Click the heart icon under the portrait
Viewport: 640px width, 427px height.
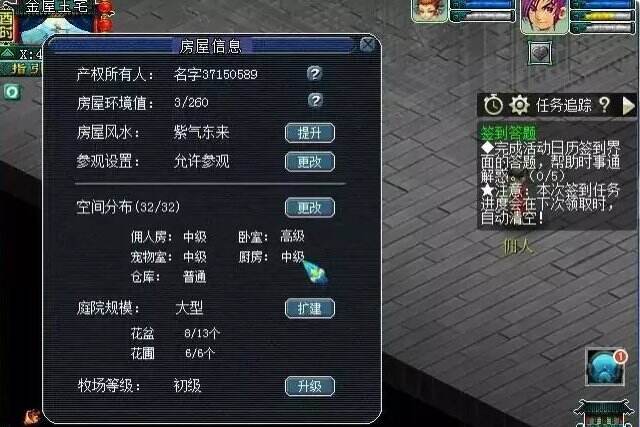(540, 53)
